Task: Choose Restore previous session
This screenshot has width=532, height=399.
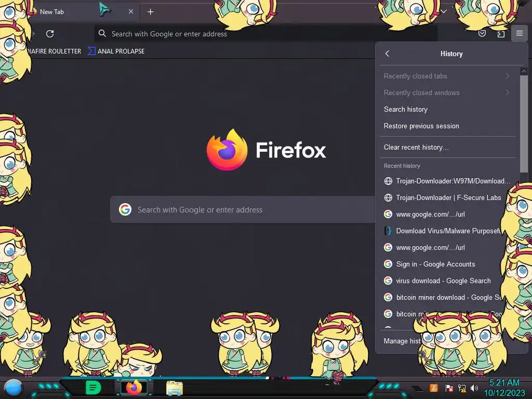Action: [447, 126]
